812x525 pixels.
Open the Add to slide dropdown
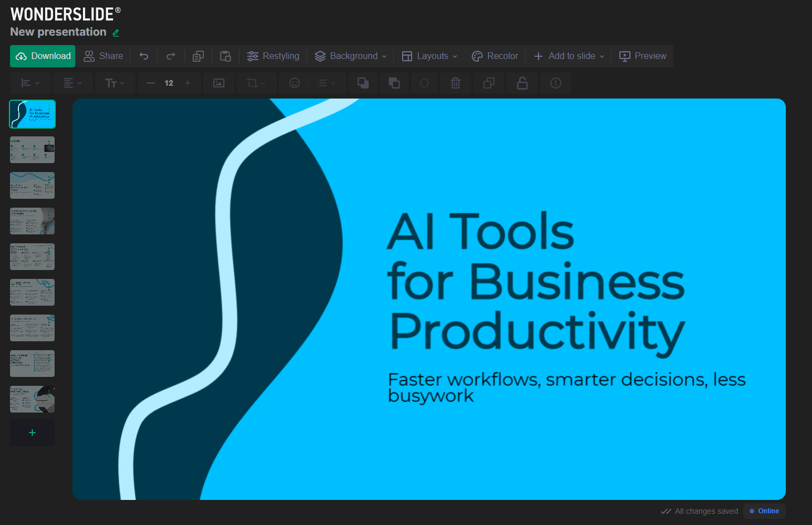(x=569, y=56)
